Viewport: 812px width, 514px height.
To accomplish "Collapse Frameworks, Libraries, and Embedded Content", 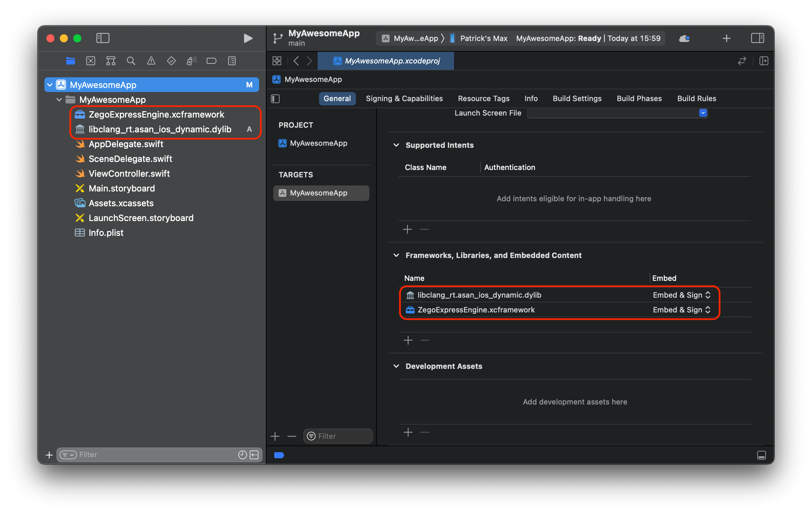I will point(396,255).
